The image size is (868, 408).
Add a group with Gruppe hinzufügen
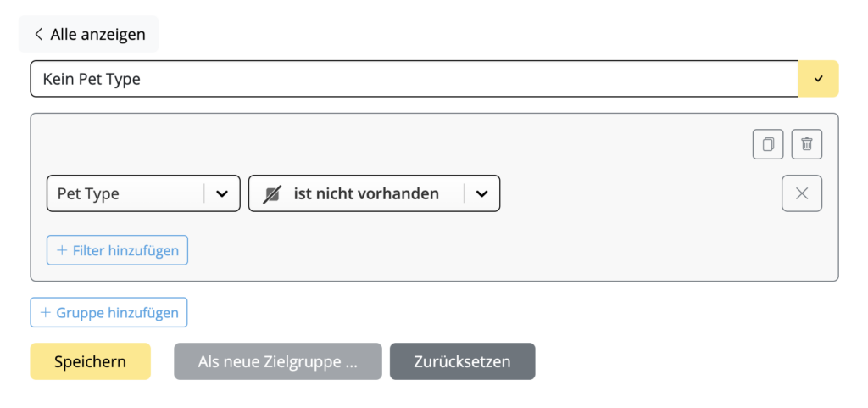pos(109,312)
